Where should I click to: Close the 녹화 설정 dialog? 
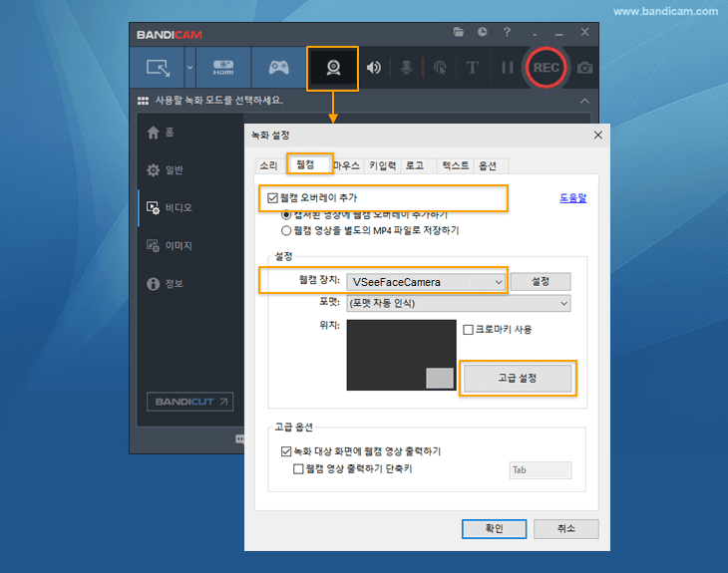[598, 135]
